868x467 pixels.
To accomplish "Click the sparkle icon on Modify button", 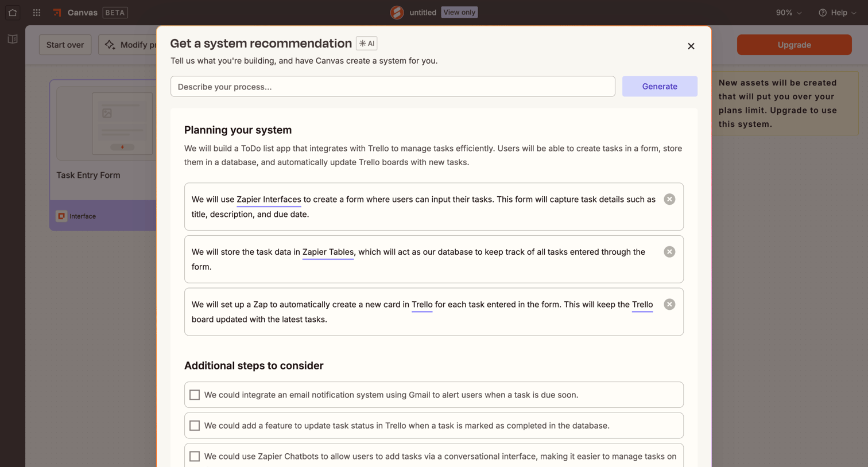I will click(110, 45).
